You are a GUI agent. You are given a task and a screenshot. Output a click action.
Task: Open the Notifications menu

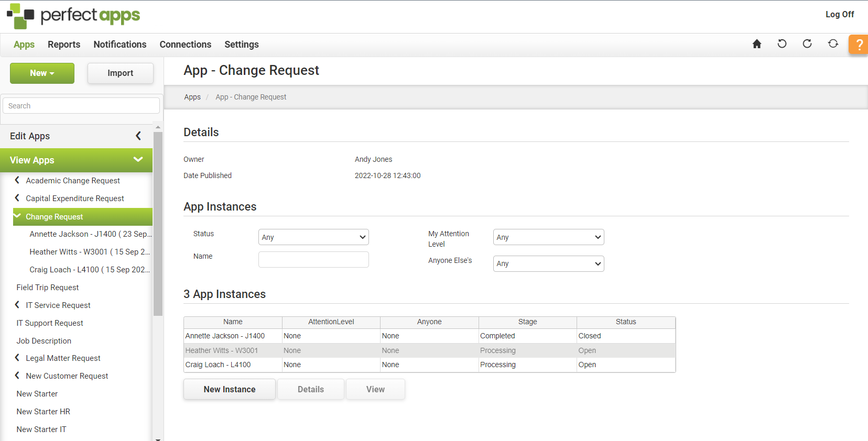(x=120, y=45)
